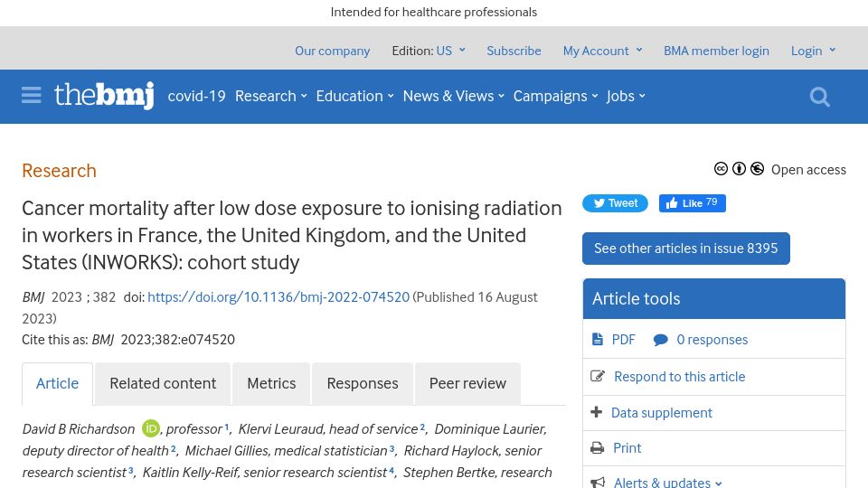Open David B Richardson's ORCID iD icon
Viewport: 868px width, 488px height.
(151, 428)
